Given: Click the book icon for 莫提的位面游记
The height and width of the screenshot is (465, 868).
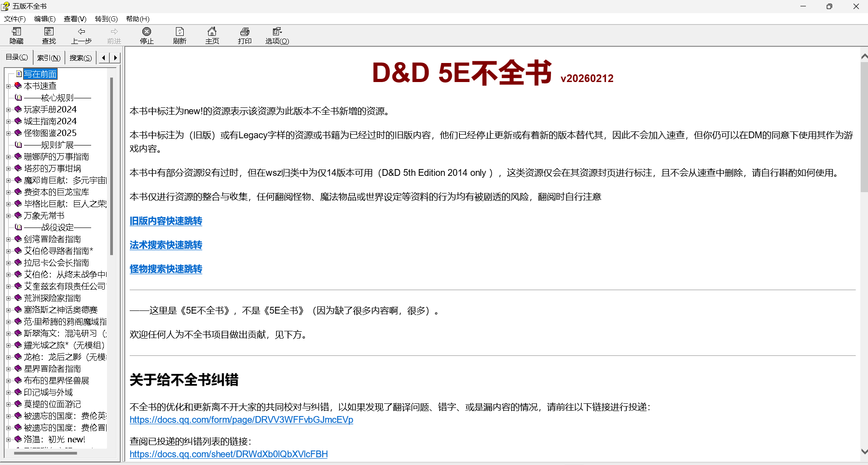Looking at the screenshot, I should point(18,404).
